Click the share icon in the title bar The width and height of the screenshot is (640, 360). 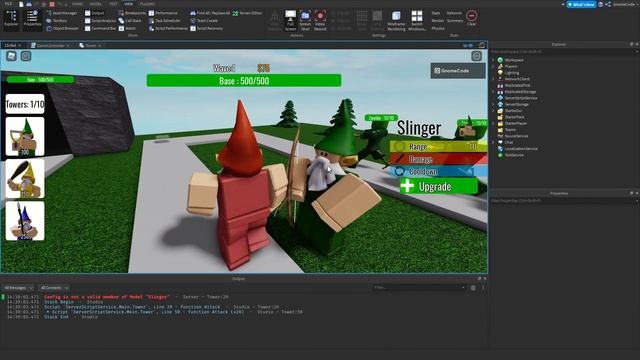[608, 4]
